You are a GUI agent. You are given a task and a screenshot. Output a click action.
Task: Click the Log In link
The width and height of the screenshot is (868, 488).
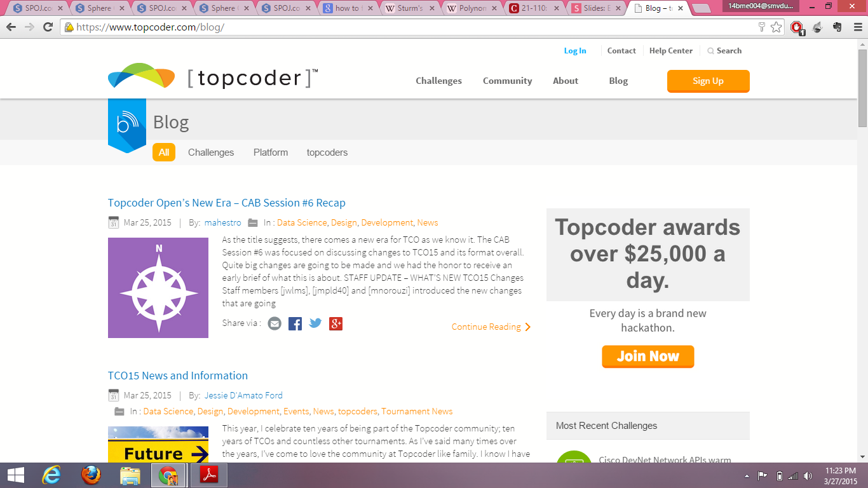coord(575,51)
